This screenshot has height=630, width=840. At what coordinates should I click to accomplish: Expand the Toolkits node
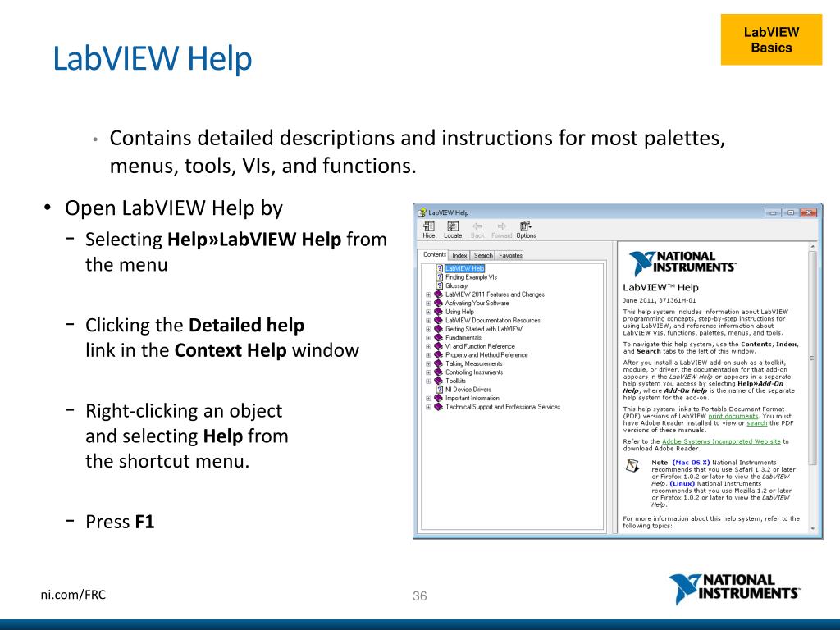(x=428, y=381)
